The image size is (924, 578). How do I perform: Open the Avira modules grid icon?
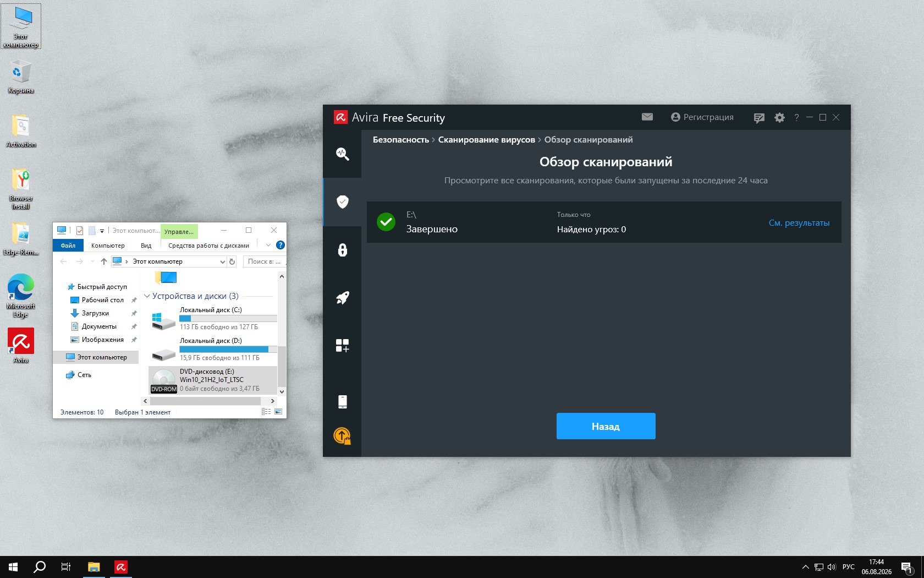342,345
